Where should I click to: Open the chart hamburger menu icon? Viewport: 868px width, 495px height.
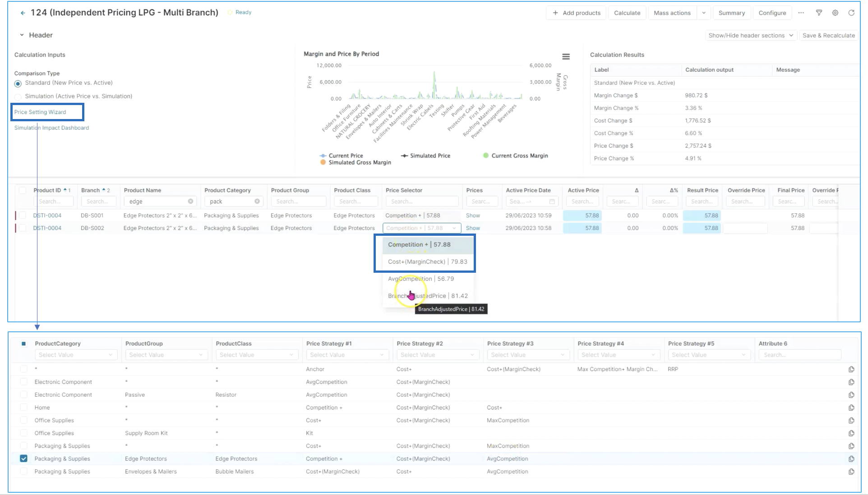coord(566,57)
